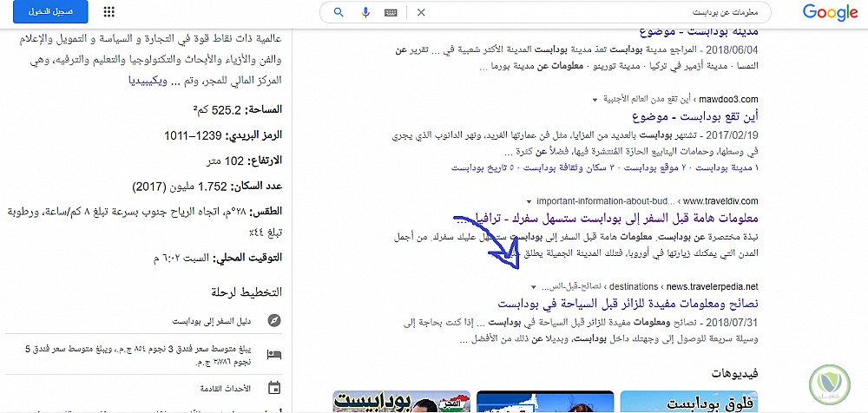Click the hotel bed icon

[273, 354]
